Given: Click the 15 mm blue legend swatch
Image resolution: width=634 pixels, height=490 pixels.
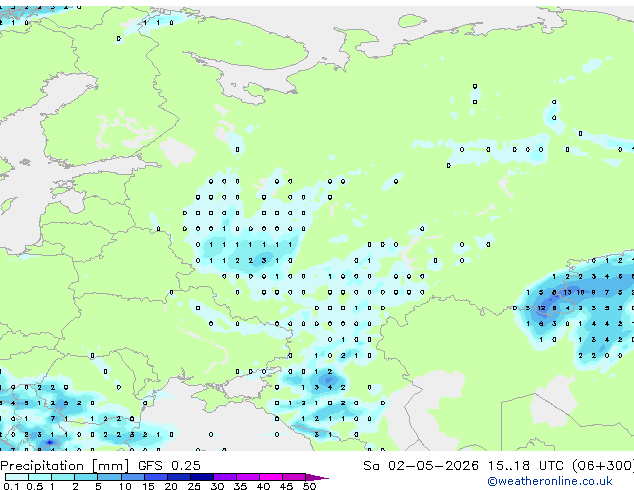Looking at the screenshot, I should point(156,477).
